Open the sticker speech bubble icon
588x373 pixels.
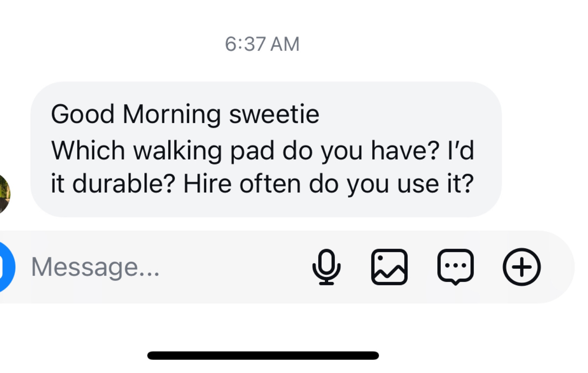tap(455, 267)
